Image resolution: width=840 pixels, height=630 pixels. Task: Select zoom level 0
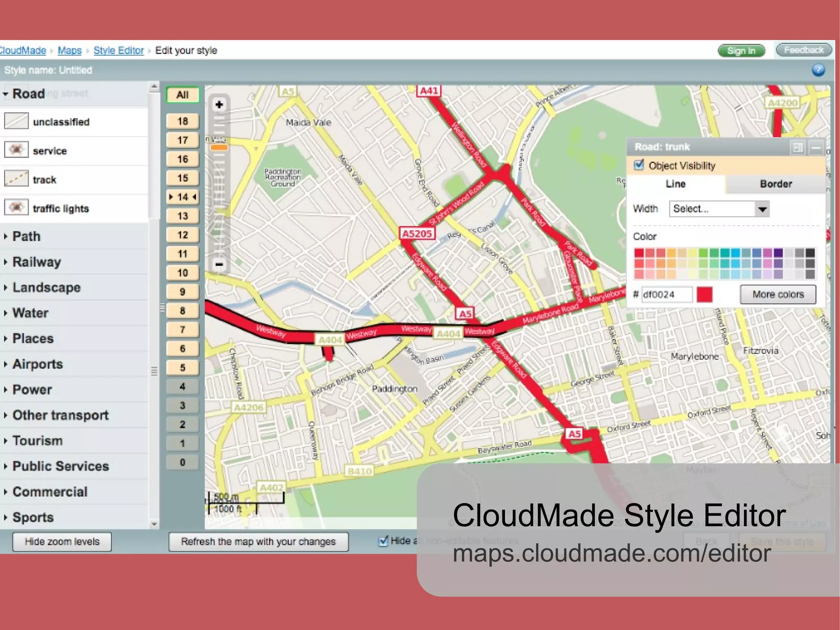pos(183,463)
